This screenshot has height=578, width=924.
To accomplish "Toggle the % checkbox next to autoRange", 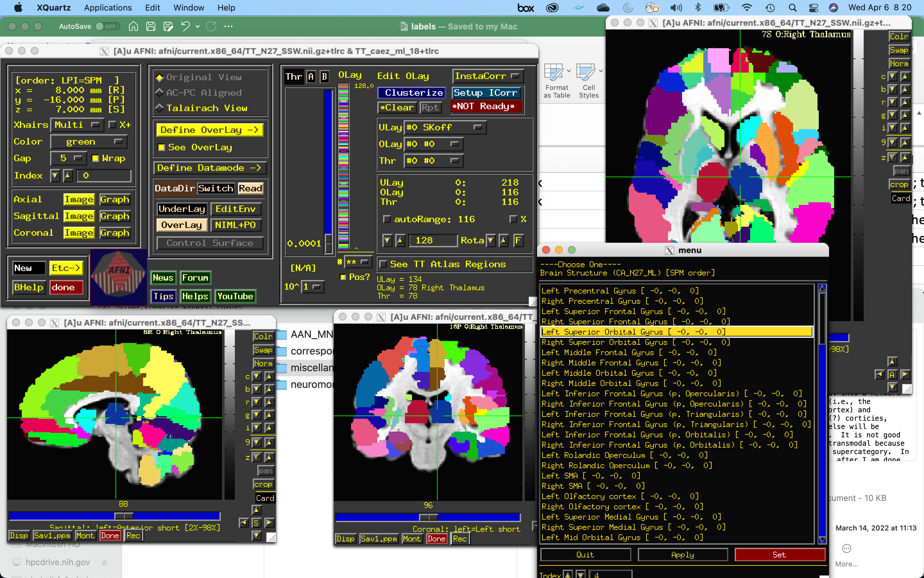I will coord(513,219).
